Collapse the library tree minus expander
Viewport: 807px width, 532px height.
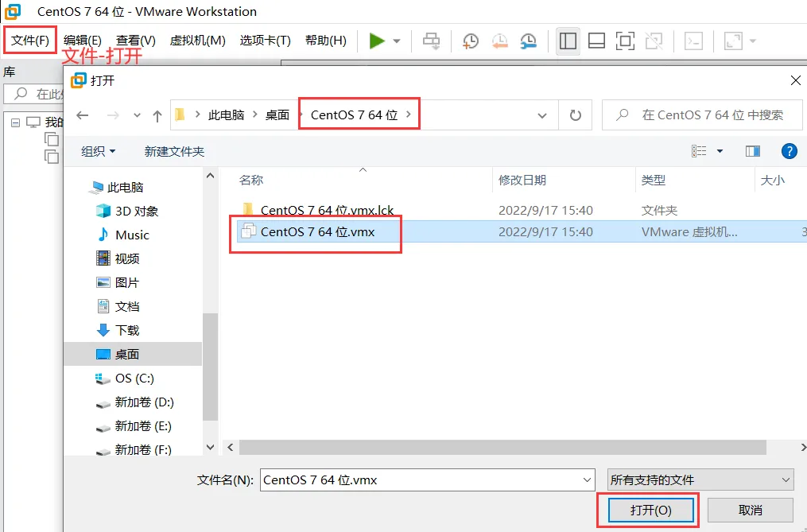click(x=15, y=122)
